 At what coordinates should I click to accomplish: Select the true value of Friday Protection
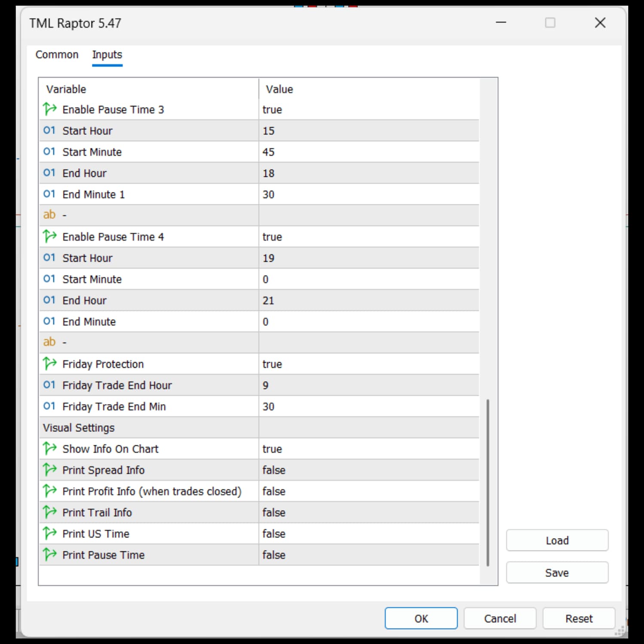tap(272, 364)
